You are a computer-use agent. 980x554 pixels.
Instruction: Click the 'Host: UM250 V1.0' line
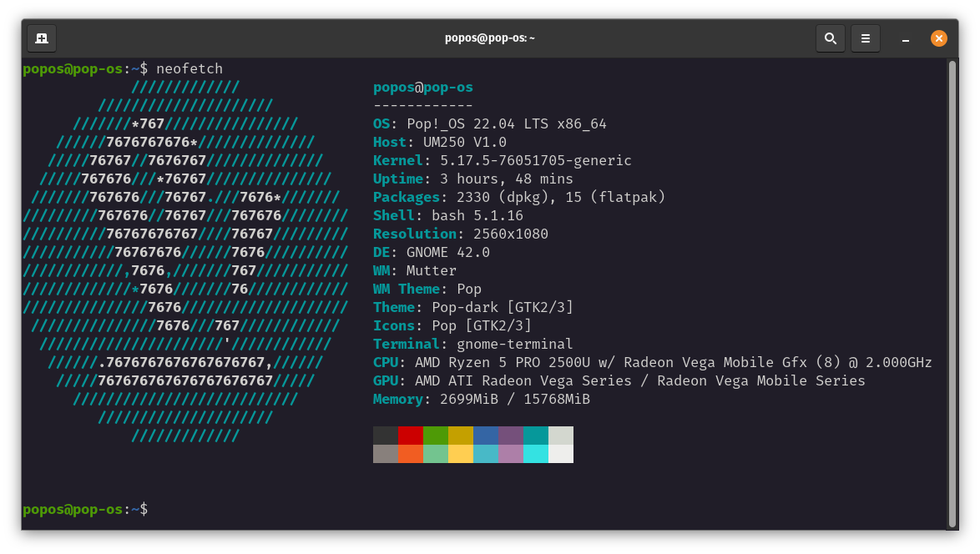tap(440, 143)
